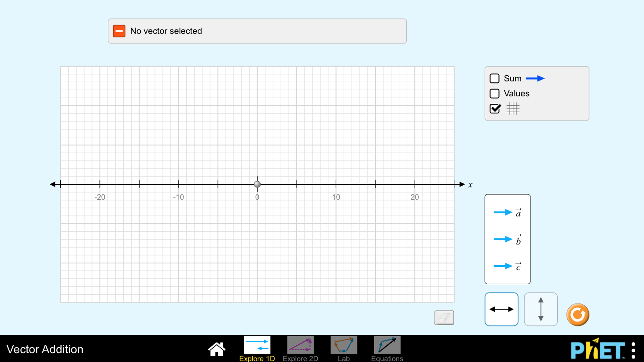
Task: Click the orange minus icon in the info box
Action: pyautogui.click(x=119, y=31)
